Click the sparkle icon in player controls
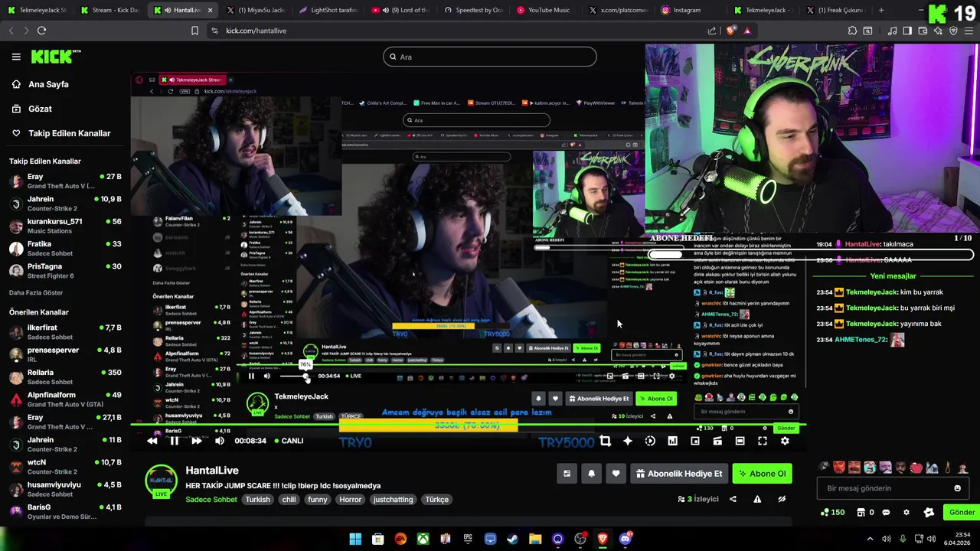980x551 pixels. click(628, 441)
